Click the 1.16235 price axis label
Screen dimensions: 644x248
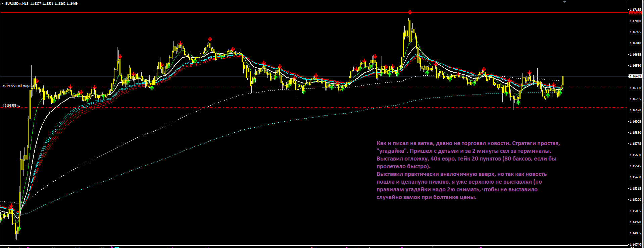pos(635,99)
